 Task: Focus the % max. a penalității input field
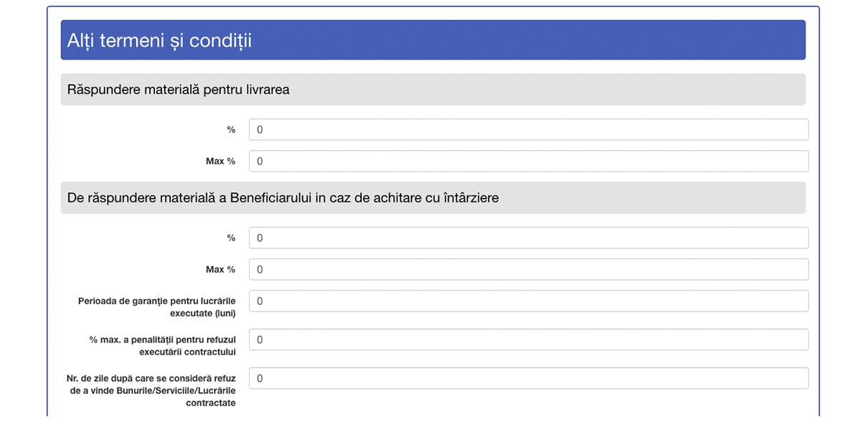(529, 340)
